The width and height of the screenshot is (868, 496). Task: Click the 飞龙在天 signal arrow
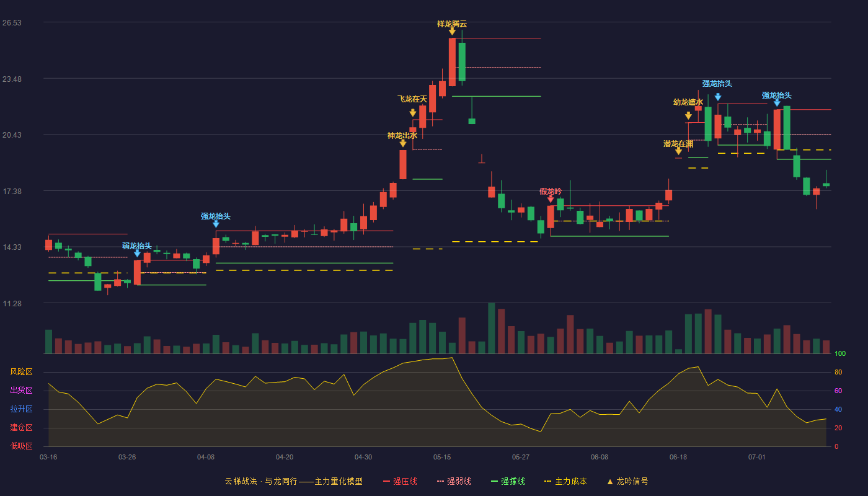click(x=413, y=113)
